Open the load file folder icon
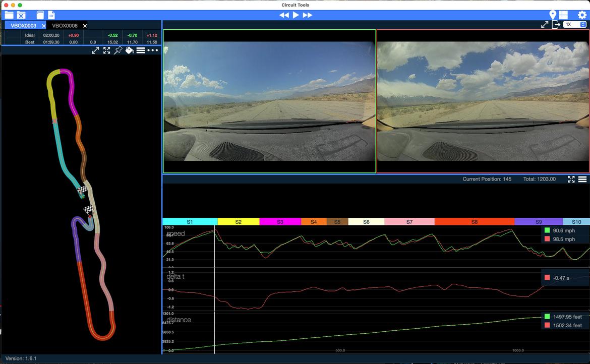Viewport: 590px width, 364px height. click(9, 15)
